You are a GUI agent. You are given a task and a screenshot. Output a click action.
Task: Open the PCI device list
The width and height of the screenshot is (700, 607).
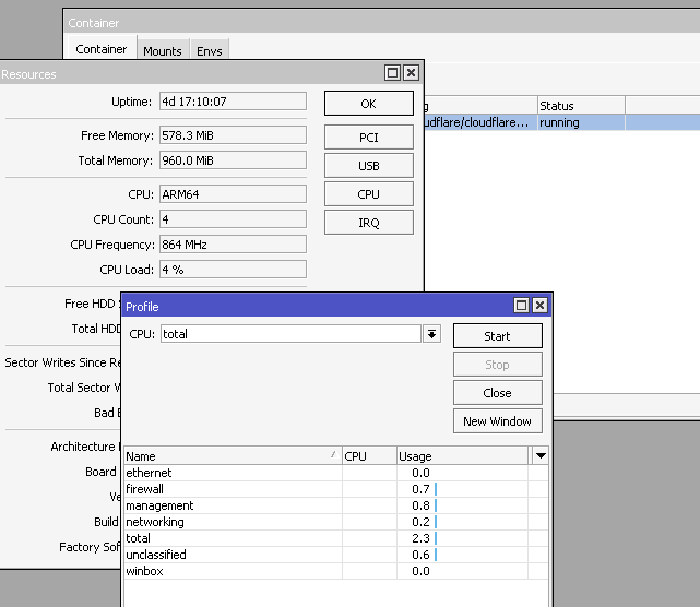click(x=369, y=137)
